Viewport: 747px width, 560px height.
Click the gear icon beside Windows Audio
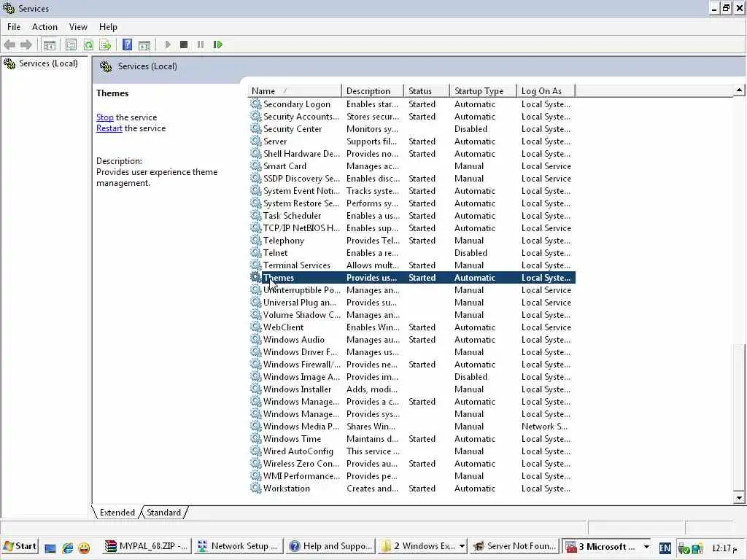[x=256, y=340]
